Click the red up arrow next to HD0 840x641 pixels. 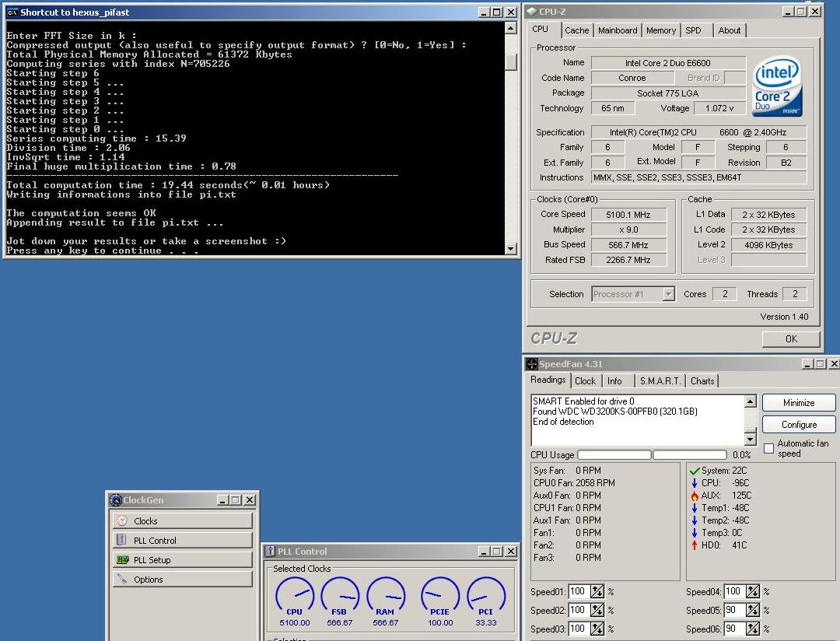click(x=695, y=545)
